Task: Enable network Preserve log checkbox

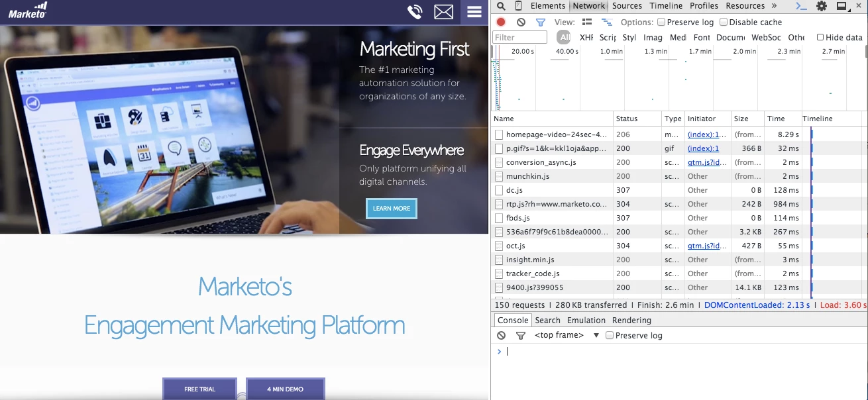Action: pyautogui.click(x=661, y=22)
